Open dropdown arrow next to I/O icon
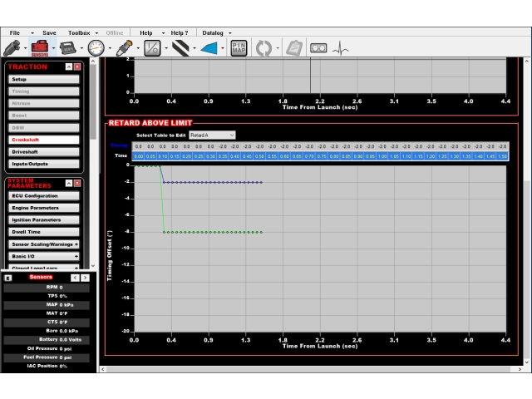This screenshot has width=532, height=399. tap(166, 48)
